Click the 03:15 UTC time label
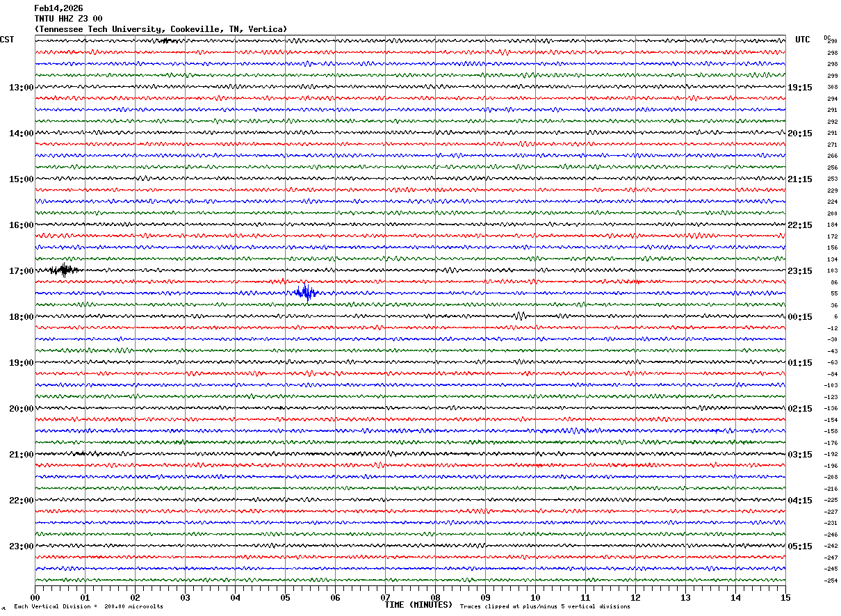This screenshot has width=841, height=616. (800, 455)
